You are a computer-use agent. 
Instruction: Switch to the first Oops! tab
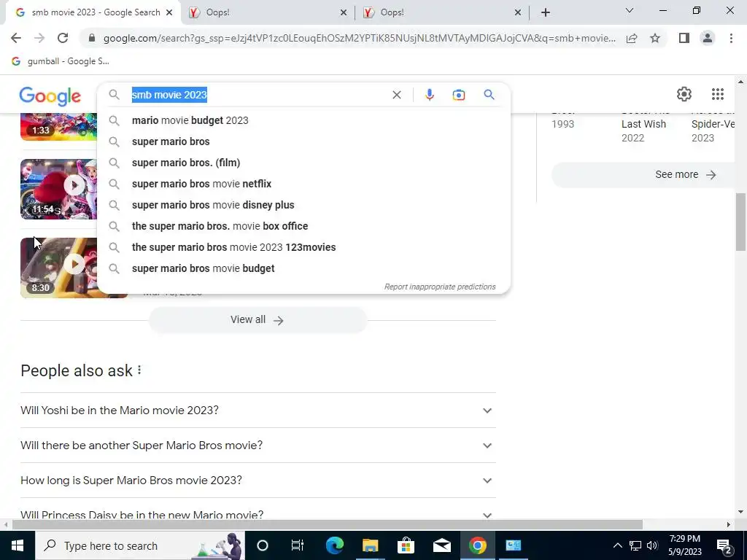pyautogui.click(x=267, y=12)
